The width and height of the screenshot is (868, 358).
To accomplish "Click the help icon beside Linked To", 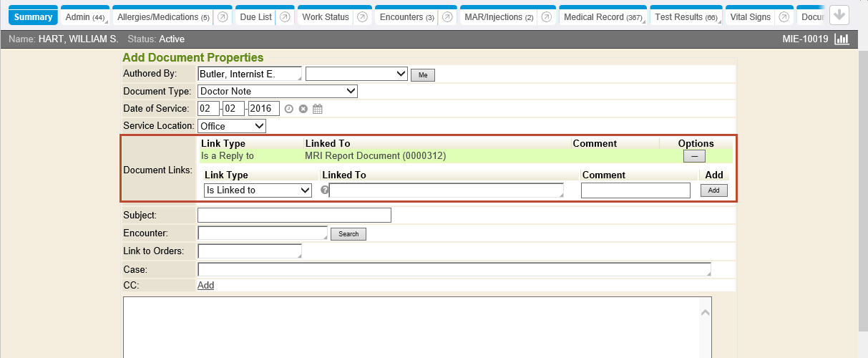I will 325,190.
